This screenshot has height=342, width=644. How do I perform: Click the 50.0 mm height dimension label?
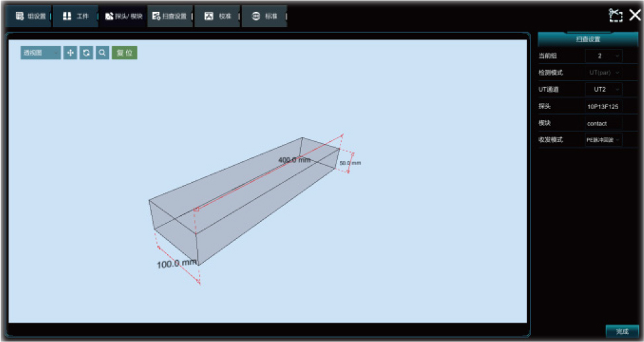(x=350, y=163)
